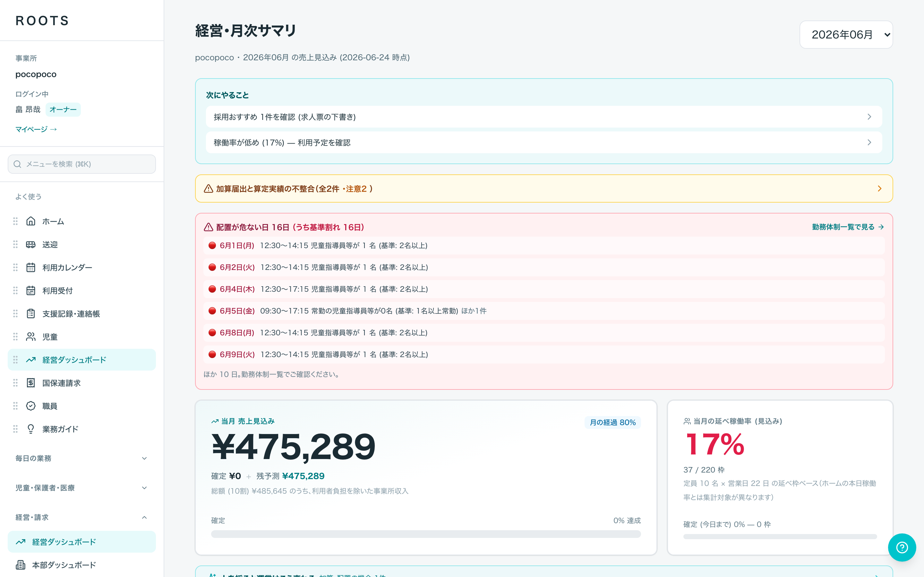Open the ホーム house icon in sidebar
Screen dimensions: 924x577
pyautogui.click(x=30, y=221)
